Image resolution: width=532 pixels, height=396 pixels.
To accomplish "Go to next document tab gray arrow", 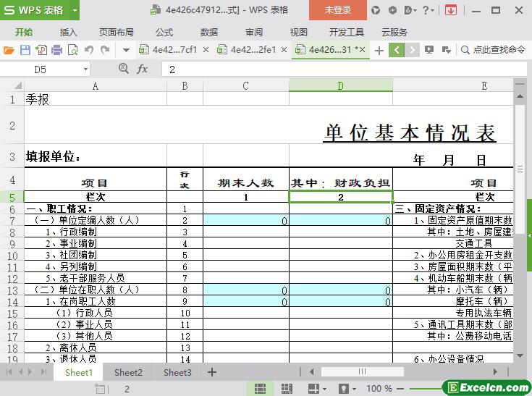I will [412, 50].
